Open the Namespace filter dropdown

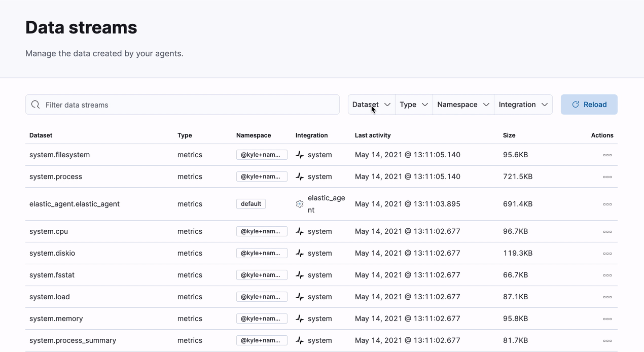click(462, 104)
